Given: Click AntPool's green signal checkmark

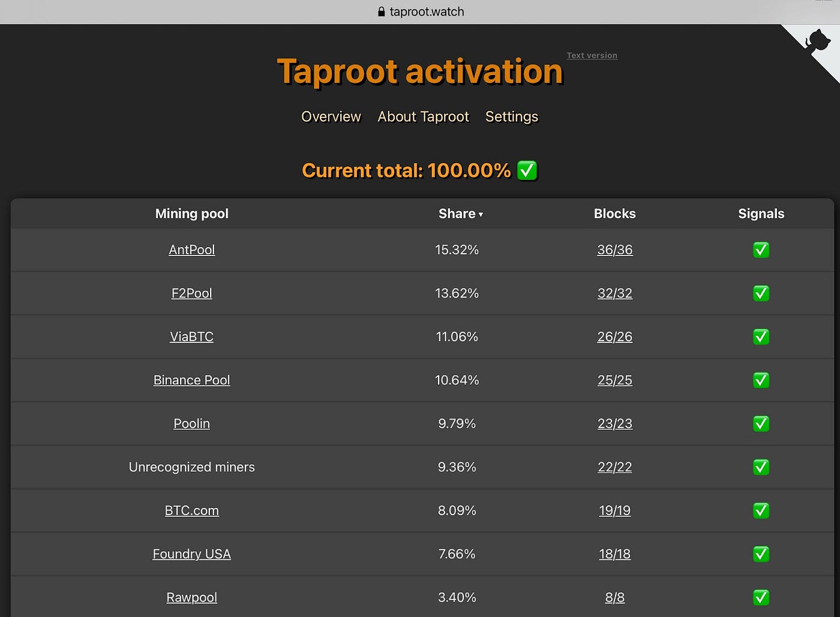Looking at the screenshot, I should click(x=761, y=250).
